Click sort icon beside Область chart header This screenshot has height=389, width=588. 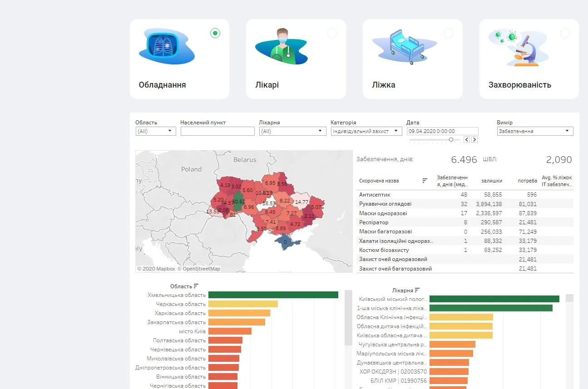[x=196, y=286]
